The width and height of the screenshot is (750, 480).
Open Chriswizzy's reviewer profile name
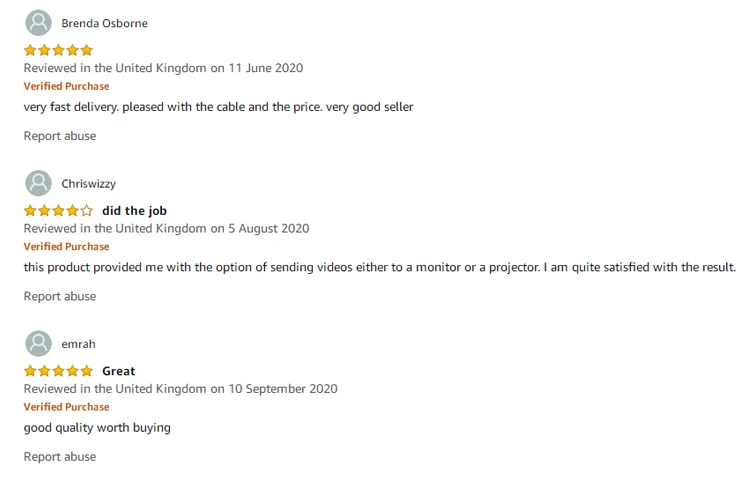click(88, 184)
